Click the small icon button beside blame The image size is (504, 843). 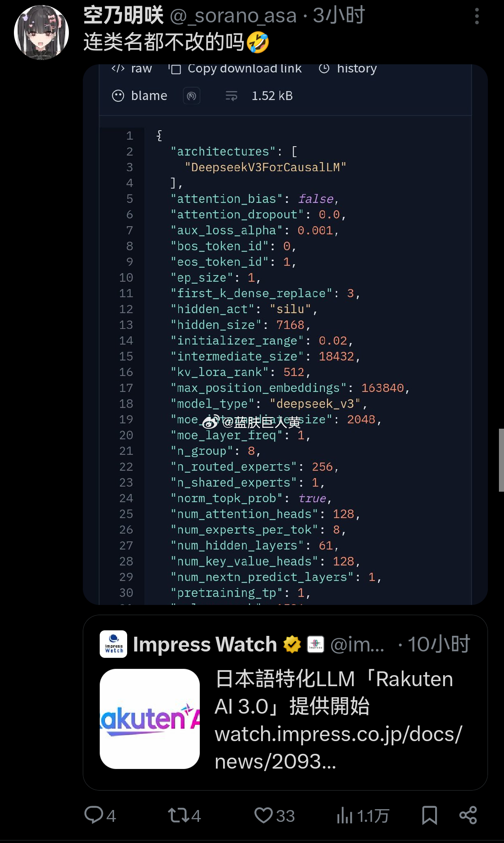point(191,96)
